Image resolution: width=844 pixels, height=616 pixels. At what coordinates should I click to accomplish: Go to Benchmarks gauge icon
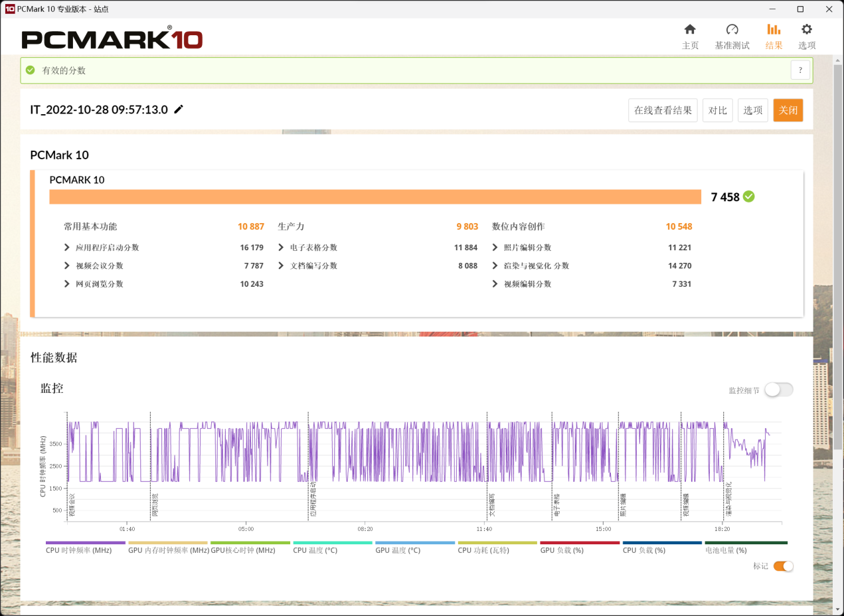[x=732, y=30]
